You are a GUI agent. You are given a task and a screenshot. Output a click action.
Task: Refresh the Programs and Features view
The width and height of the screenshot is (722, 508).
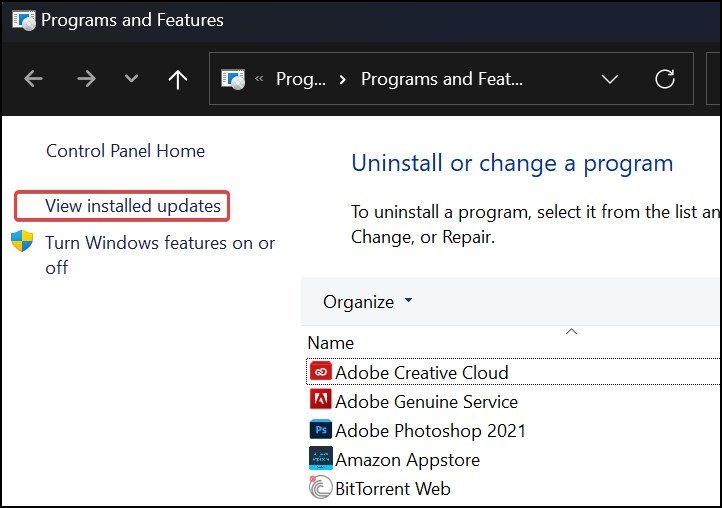(x=664, y=79)
